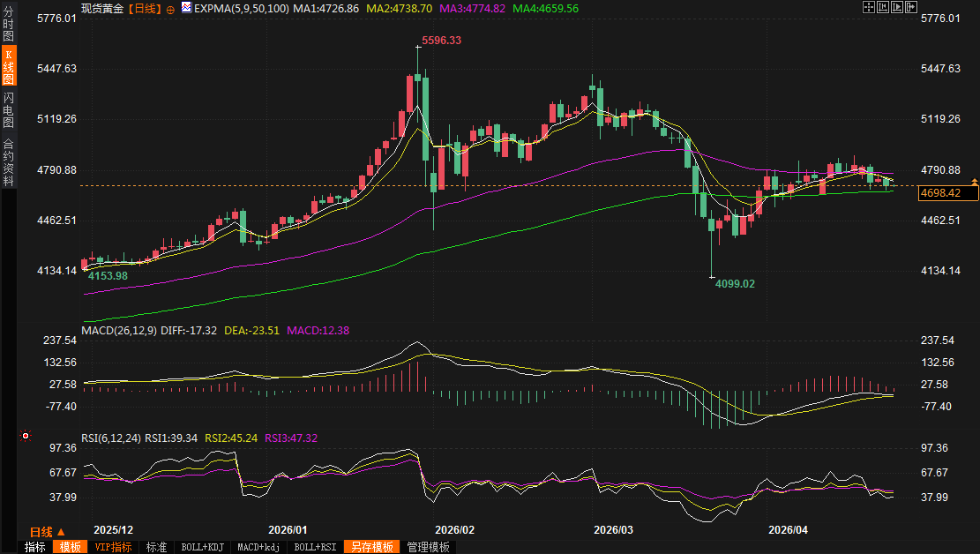980x554 pixels.
Task: Click the crosshair cursor icon at top right
Action: coord(867,7)
